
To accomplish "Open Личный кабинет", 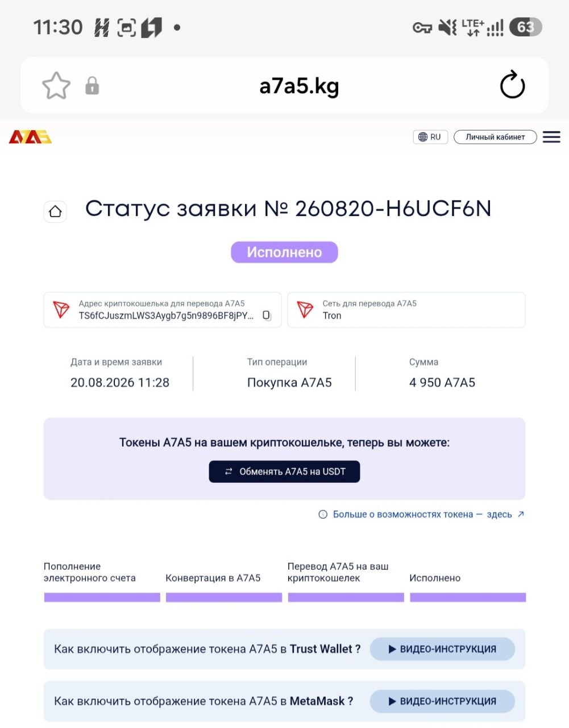I will pos(495,137).
